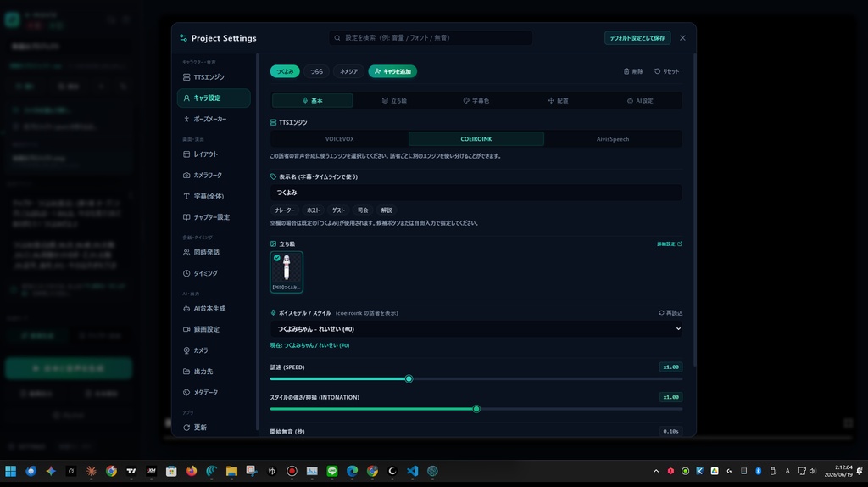
Task: Click the INTONATION x1.00 value box
Action: tap(671, 397)
